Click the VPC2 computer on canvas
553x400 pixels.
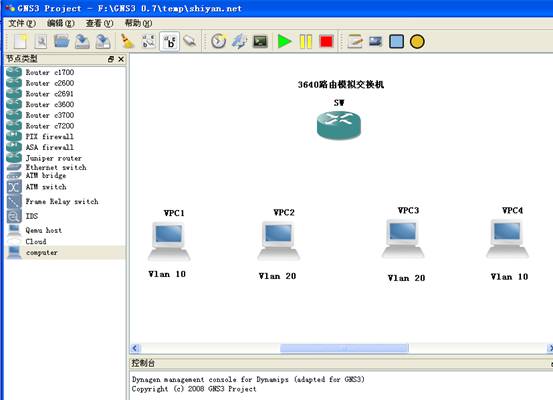coord(279,241)
